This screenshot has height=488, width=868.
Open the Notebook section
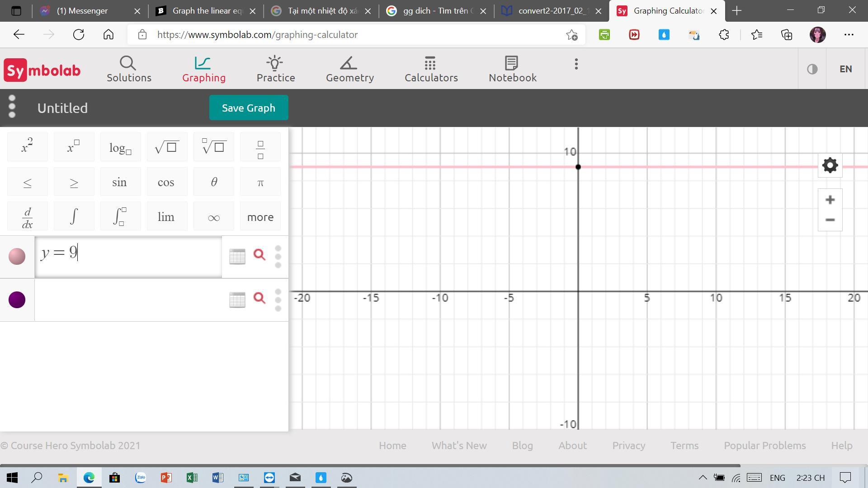click(x=512, y=69)
